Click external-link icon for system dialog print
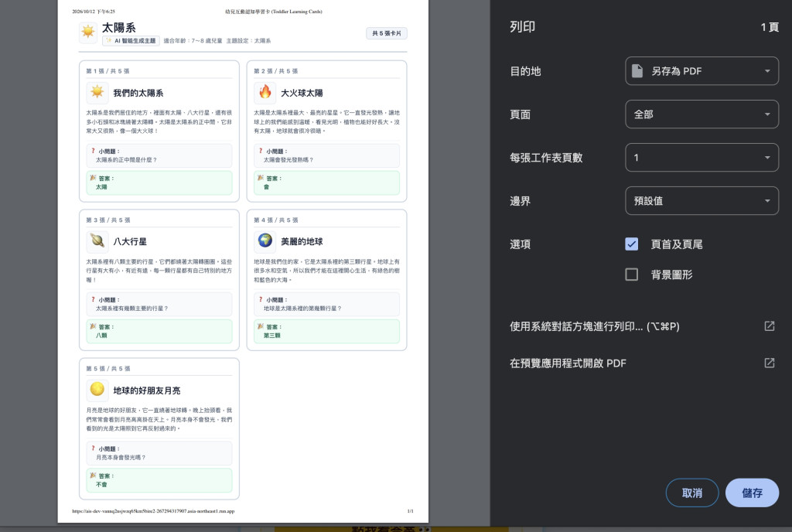 coord(770,326)
